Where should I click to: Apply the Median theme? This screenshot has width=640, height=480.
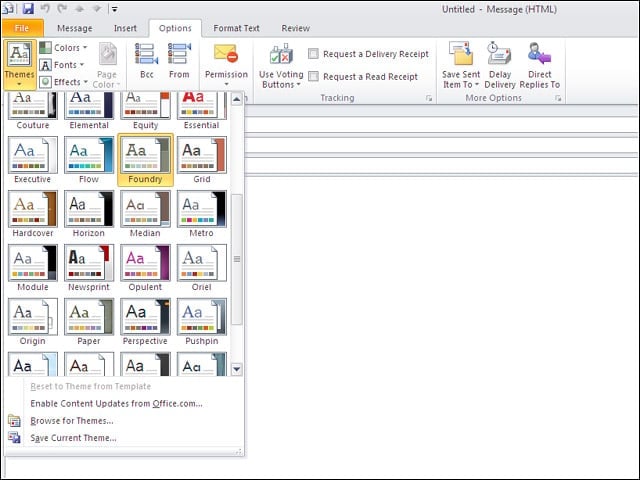click(x=145, y=214)
